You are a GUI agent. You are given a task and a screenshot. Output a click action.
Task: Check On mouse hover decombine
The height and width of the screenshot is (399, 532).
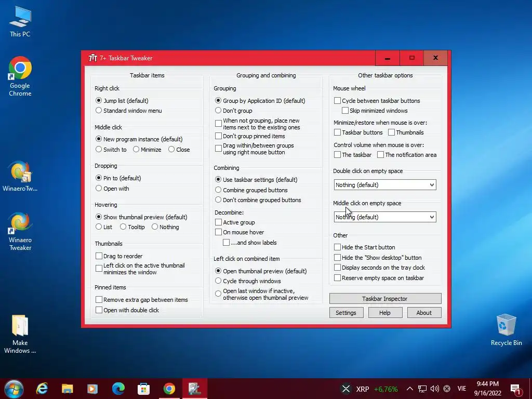[x=240, y=232]
